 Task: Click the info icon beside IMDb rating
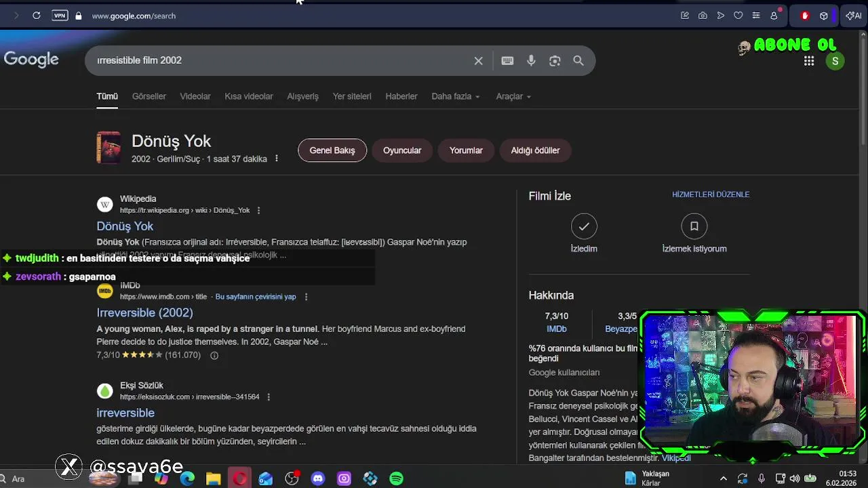click(214, 355)
